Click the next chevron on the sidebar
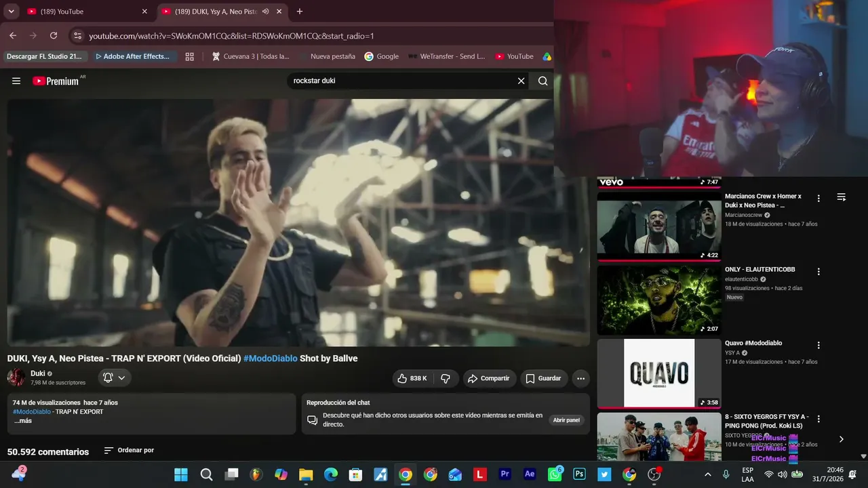This screenshot has width=868, height=488. 842,439
